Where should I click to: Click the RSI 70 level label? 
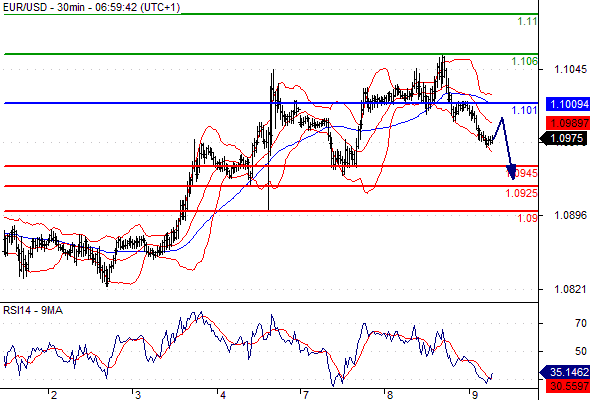581,323
